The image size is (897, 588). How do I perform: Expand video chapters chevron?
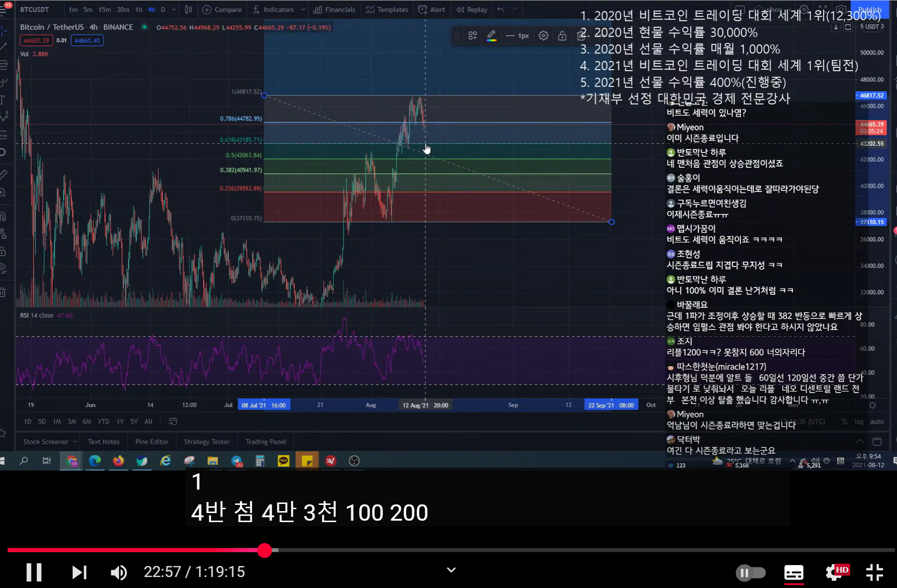point(451,570)
